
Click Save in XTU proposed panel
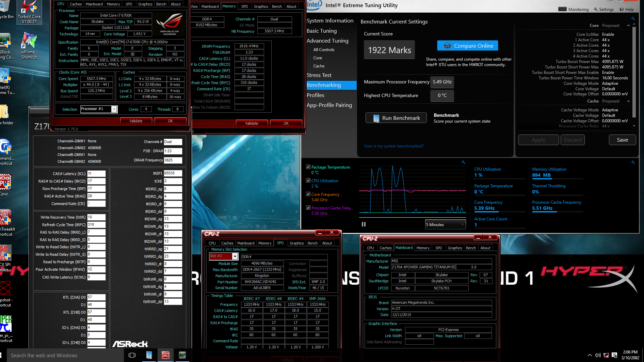pyautogui.click(x=622, y=140)
